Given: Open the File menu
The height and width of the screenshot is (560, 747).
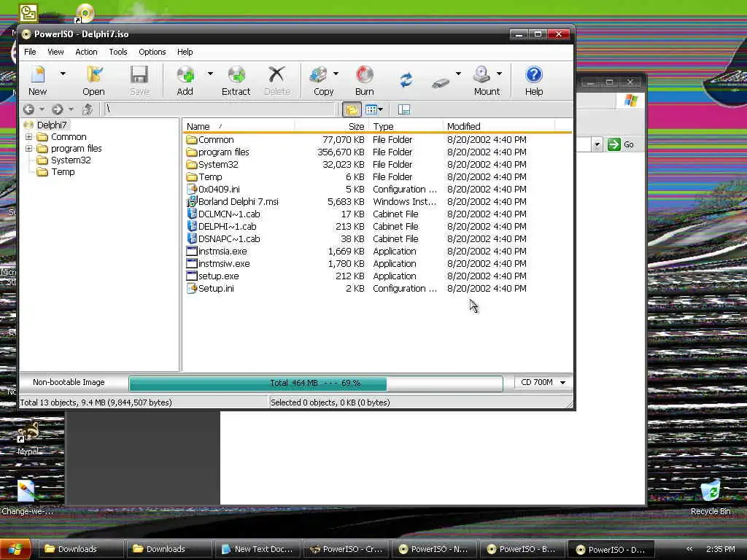Looking at the screenshot, I should 30,52.
